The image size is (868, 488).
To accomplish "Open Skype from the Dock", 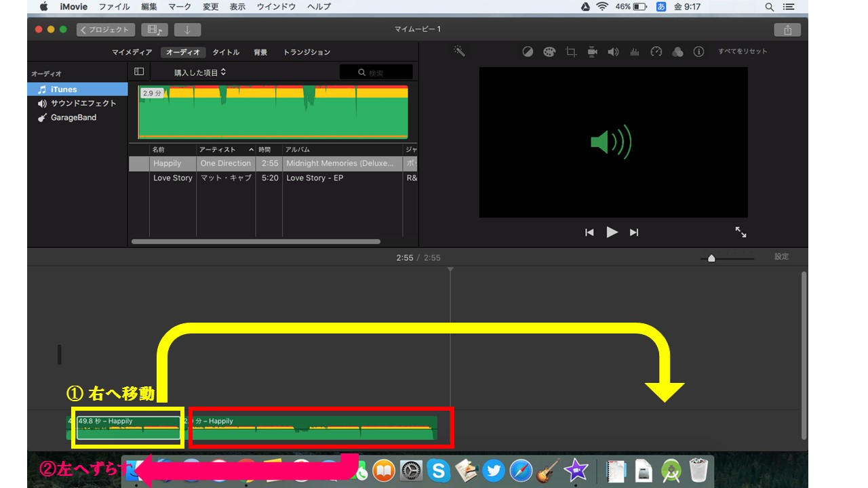I will pos(439,470).
